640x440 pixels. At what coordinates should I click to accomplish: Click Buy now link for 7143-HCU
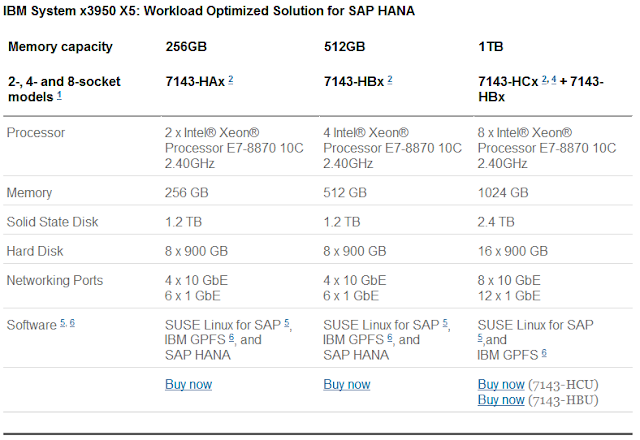[x=501, y=384]
